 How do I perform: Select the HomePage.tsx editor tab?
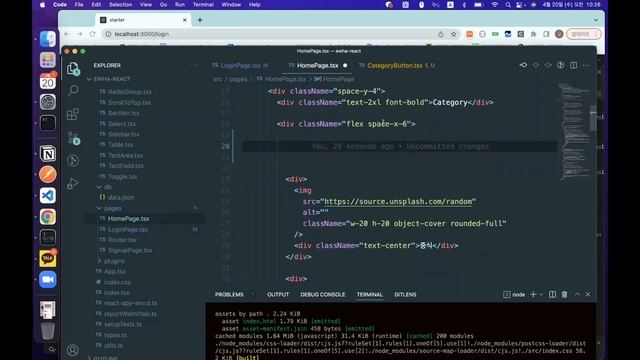(318, 65)
